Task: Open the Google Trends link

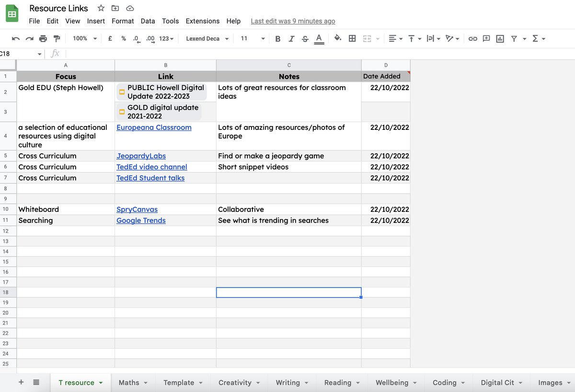Action: click(x=141, y=221)
